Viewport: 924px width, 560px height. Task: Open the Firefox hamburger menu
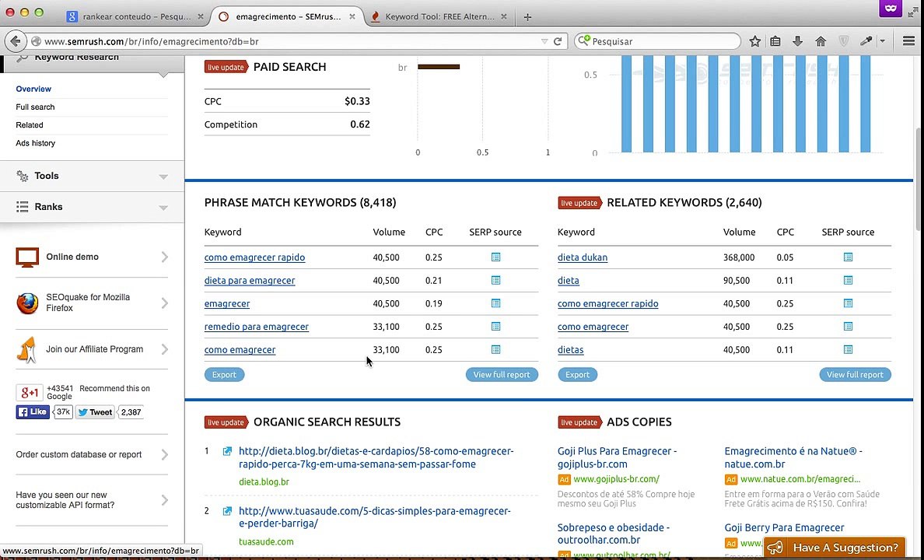908,41
